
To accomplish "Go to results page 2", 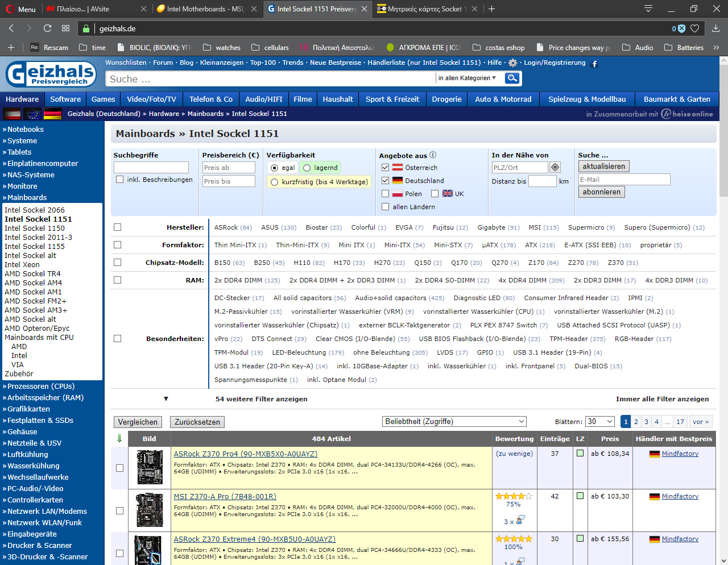I will click(636, 421).
